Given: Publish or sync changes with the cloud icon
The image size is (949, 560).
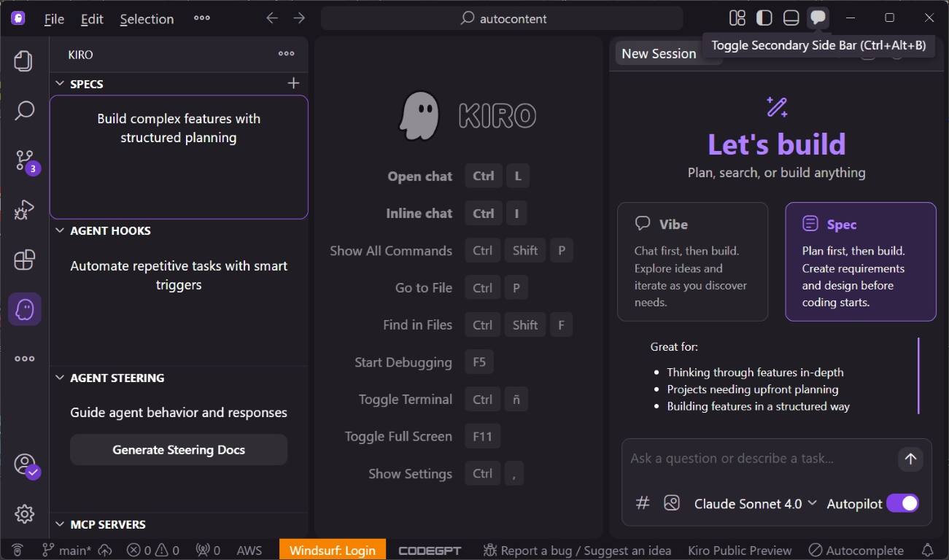Looking at the screenshot, I should pos(105,551).
